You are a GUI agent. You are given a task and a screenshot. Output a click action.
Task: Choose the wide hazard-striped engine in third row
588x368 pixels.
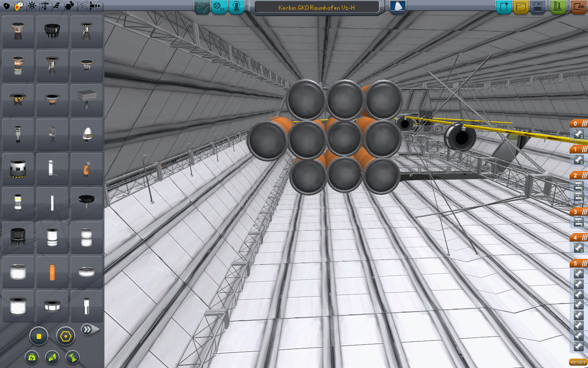(18, 100)
